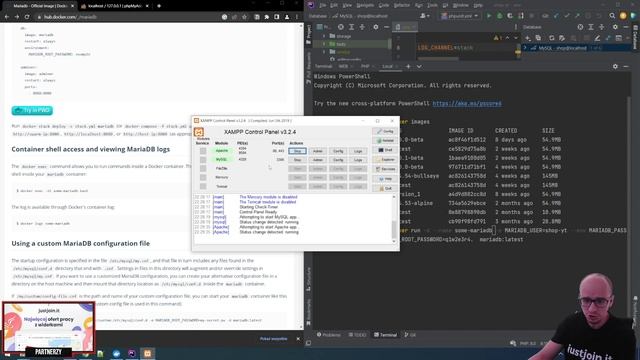640x360 pixels.
Task: Open the Project tool window stripe tab
Action: click(309, 34)
